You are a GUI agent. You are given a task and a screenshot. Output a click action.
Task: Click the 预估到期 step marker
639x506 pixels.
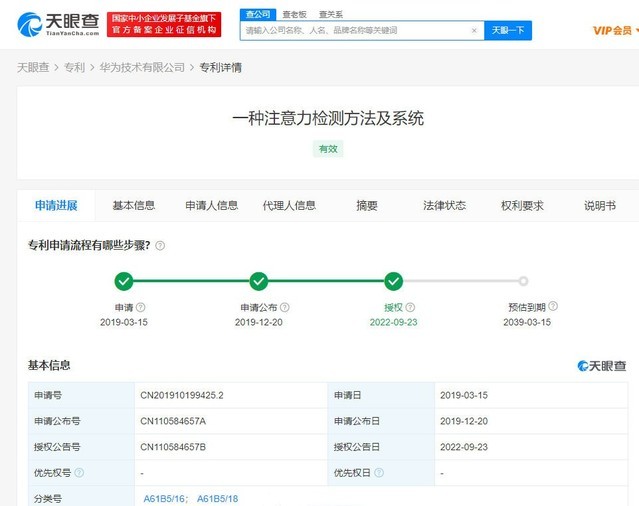point(524,281)
